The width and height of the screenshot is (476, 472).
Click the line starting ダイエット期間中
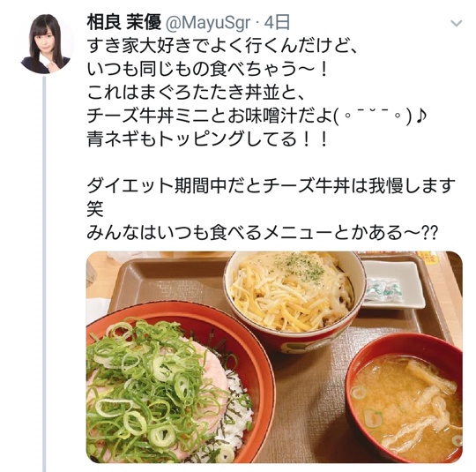coord(271,186)
